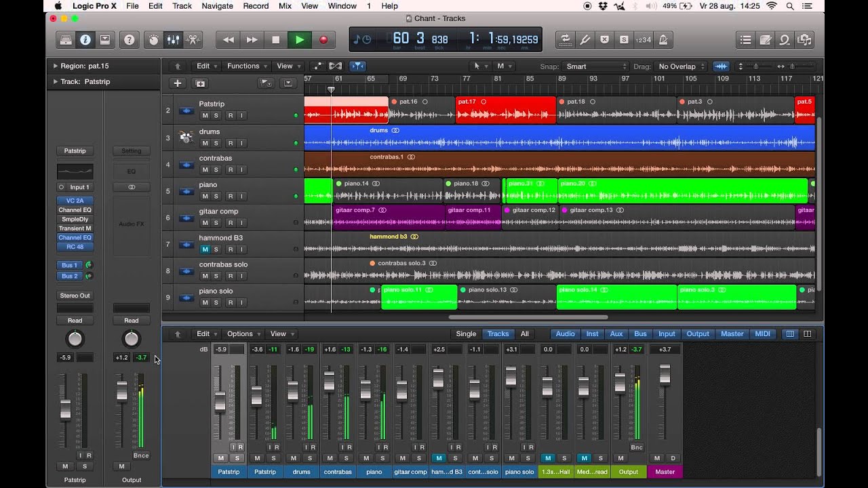Mute the gitaar comp track header
The height and width of the screenshot is (488, 868).
point(205,223)
